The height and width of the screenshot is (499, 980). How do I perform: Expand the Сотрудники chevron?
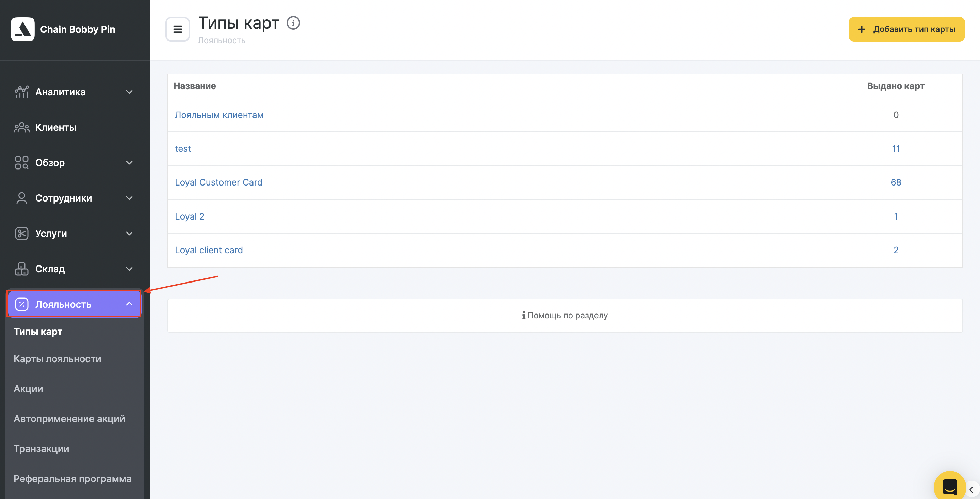[x=129, y=198]
